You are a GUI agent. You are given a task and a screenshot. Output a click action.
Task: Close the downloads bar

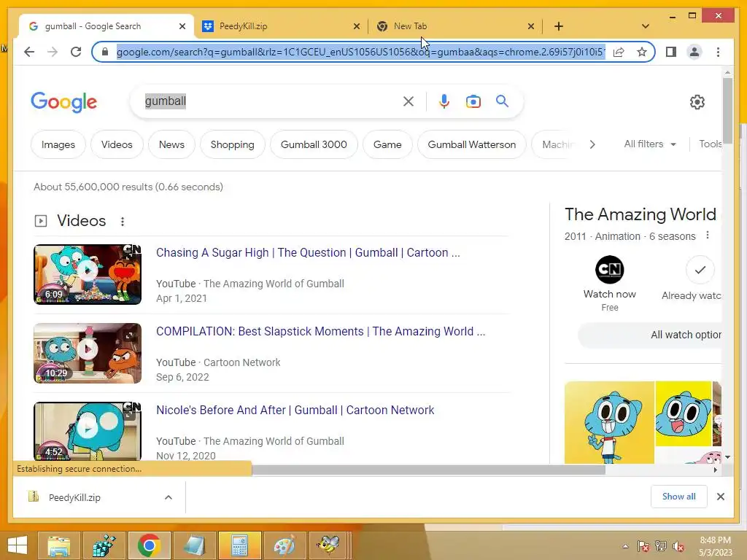pyautogui.click(x=720, y=497)
